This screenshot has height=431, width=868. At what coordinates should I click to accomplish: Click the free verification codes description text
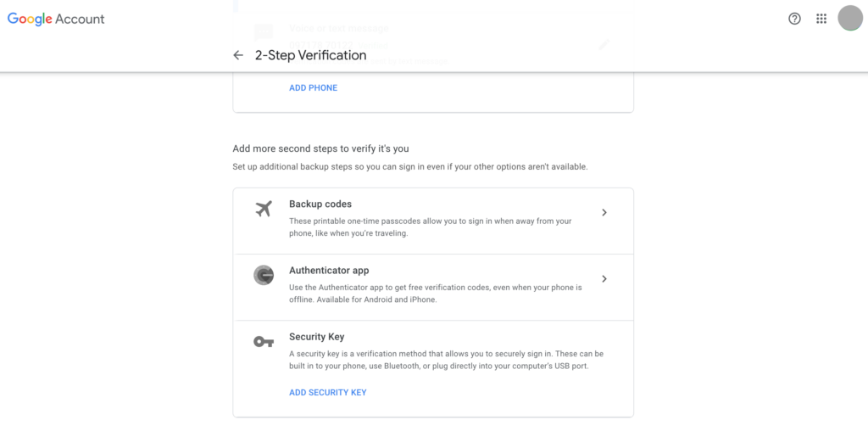click(435, 294)
